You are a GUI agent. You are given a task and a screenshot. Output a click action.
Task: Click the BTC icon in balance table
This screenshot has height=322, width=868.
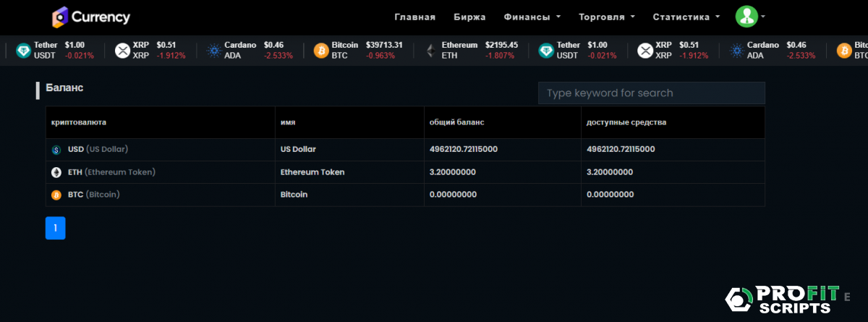[x=56, y=195]
